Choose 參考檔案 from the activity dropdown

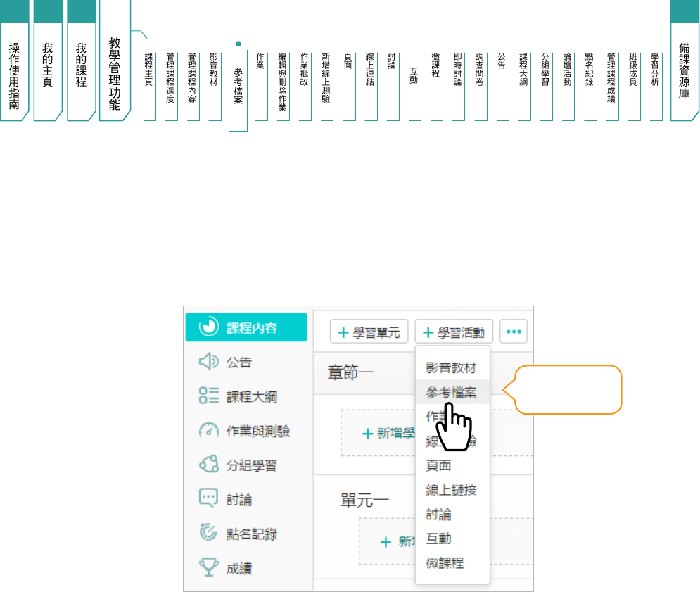(x=452, y=392)
